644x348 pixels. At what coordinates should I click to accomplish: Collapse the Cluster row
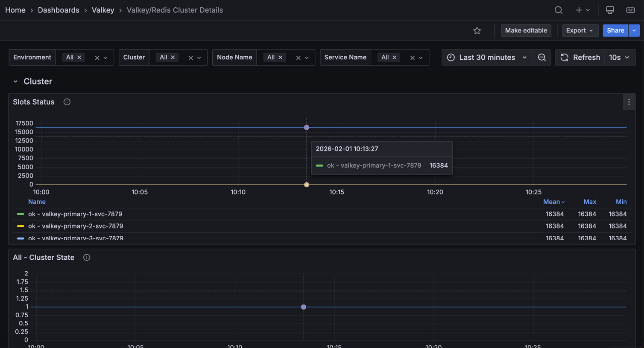tap(15, 81)
